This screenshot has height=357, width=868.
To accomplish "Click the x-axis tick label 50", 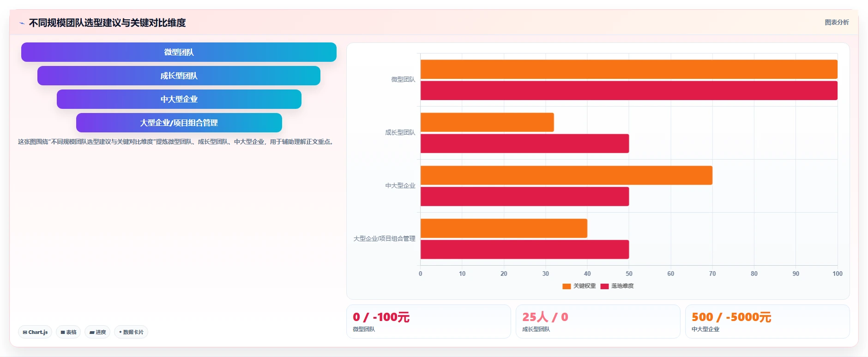I will click(x=629, y=274).
